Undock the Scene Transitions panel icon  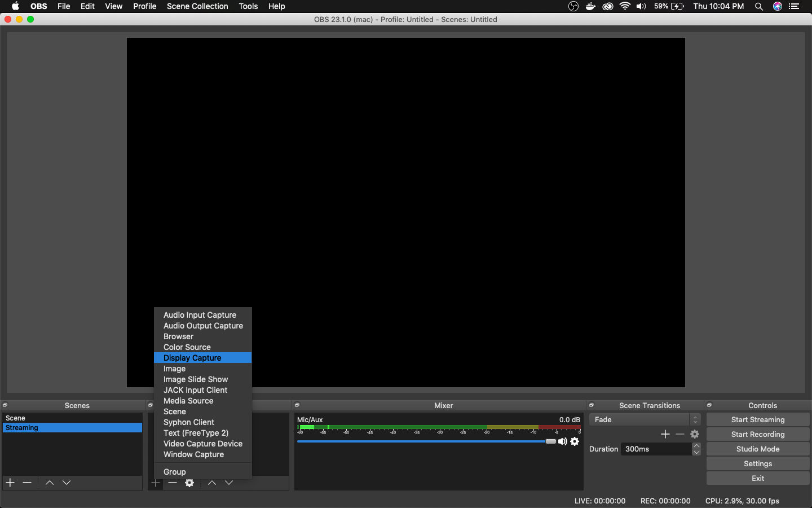592,405
